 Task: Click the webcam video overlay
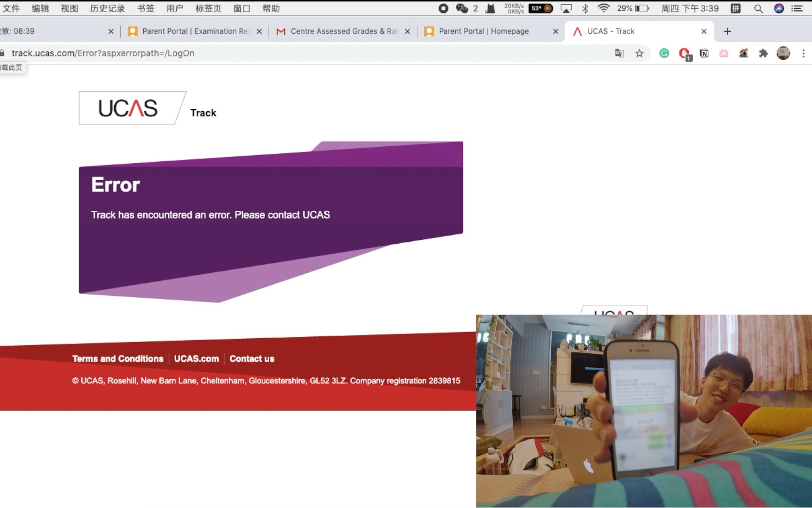[644, 411]
